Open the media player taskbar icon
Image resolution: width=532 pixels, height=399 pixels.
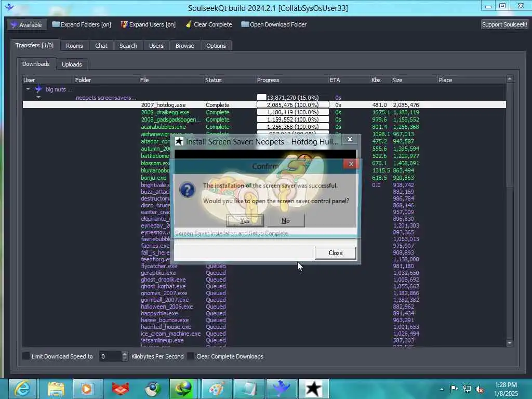pyautogui.click(x=87, y=389)
